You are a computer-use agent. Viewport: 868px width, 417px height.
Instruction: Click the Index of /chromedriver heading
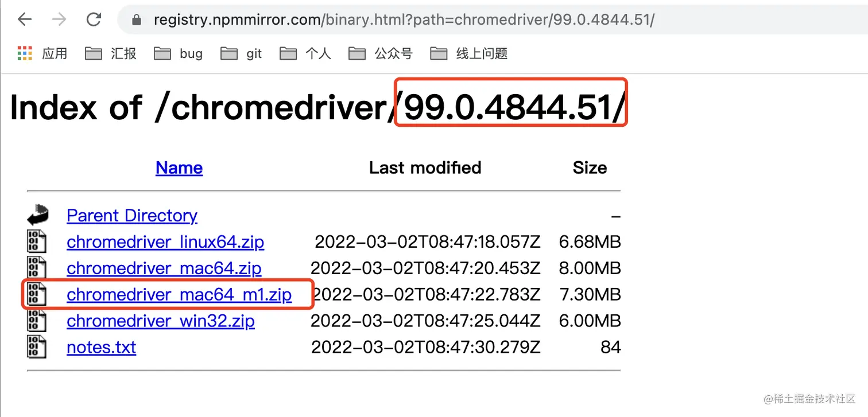point(317,107)
